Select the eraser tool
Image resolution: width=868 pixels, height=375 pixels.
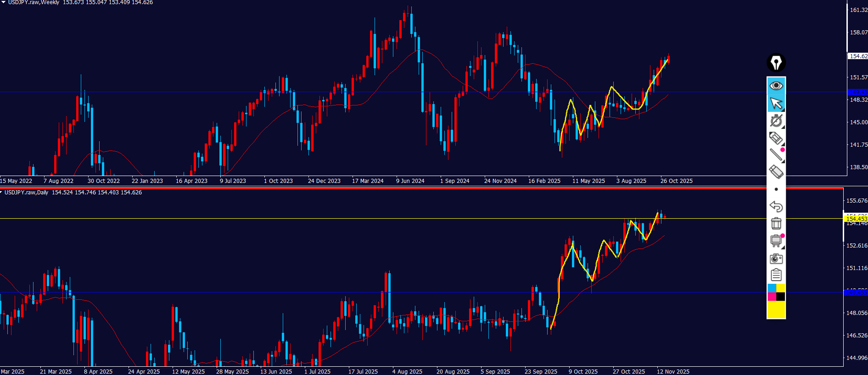coord(776,172)
